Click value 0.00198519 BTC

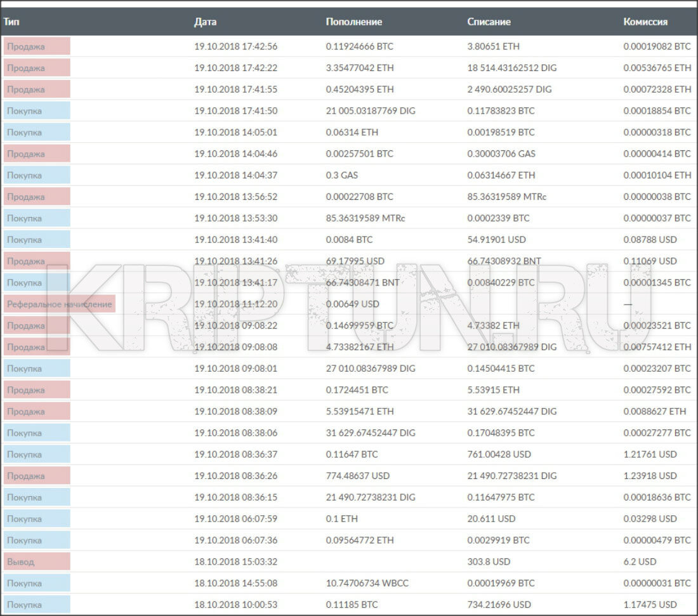[501, 132]
